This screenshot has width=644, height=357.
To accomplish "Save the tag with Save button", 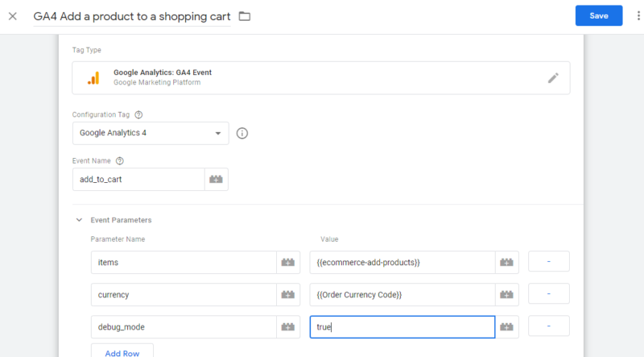I will (598, 15).
